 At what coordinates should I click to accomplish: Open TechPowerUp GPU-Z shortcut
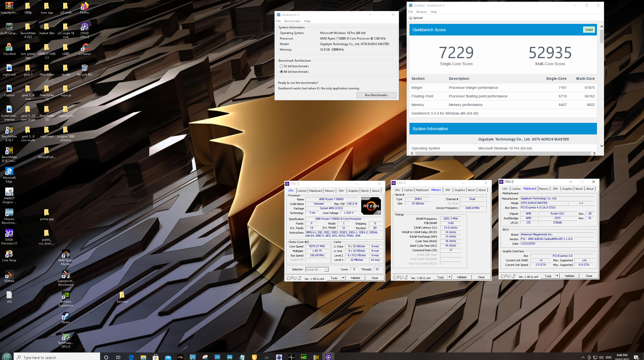tap(66, 340)
